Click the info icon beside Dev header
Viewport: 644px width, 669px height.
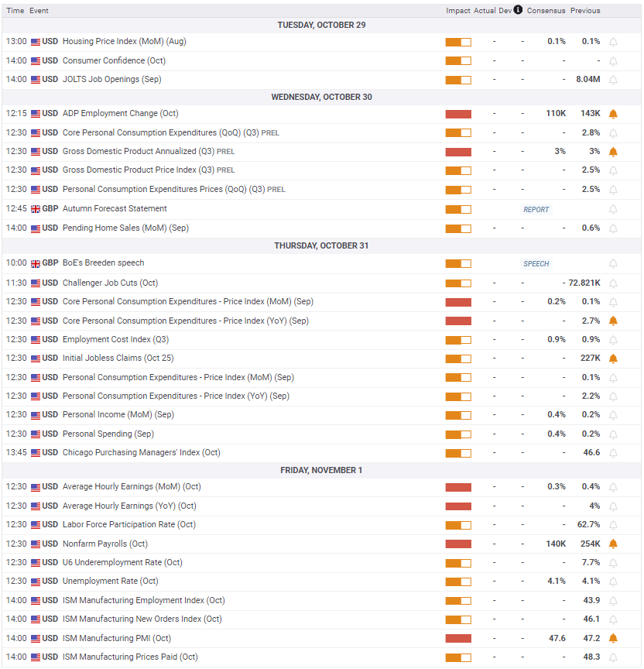coord(518,10)
